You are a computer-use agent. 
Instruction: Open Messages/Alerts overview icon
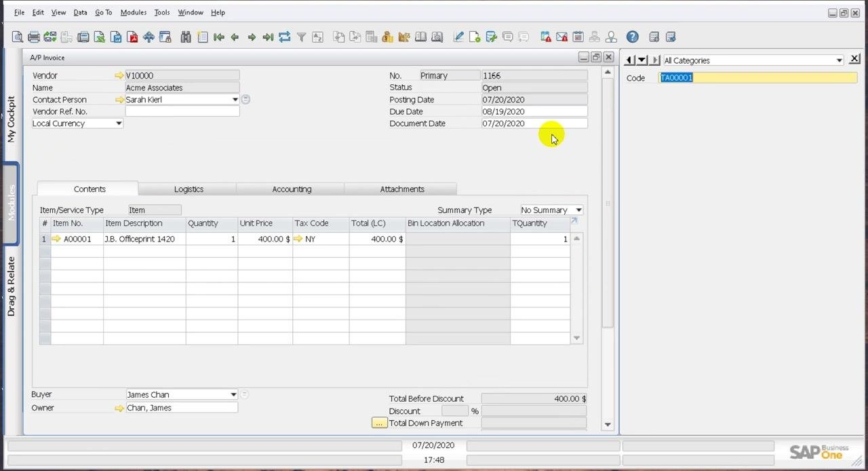coord(545,37)
